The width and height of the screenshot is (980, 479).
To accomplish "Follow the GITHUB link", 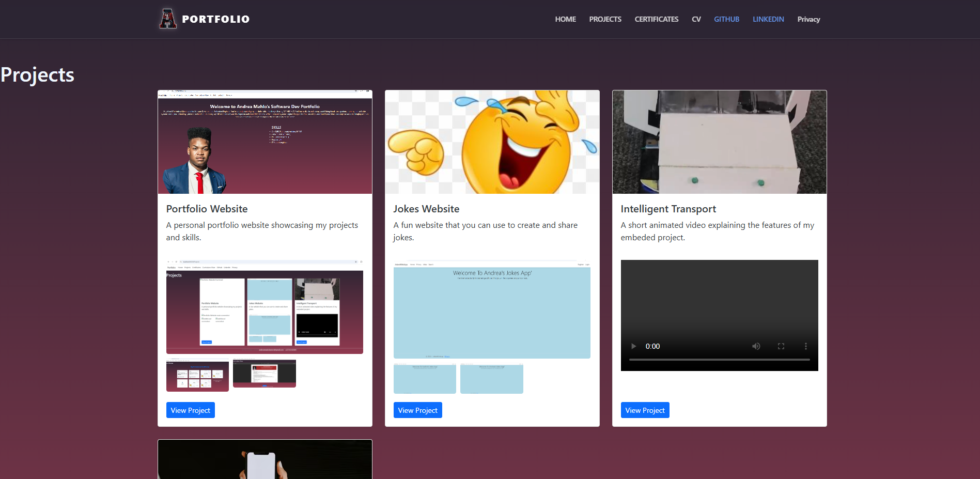I will click(x=726, y=19).
